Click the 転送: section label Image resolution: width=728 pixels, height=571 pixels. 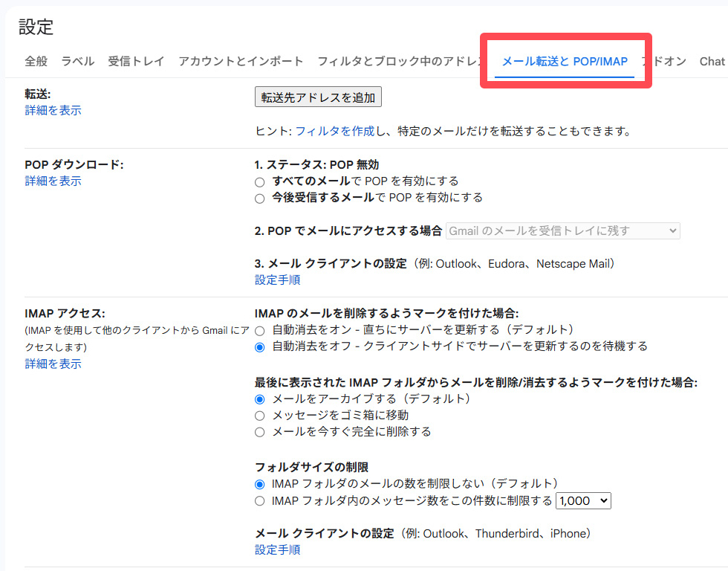tap(38, 94)
